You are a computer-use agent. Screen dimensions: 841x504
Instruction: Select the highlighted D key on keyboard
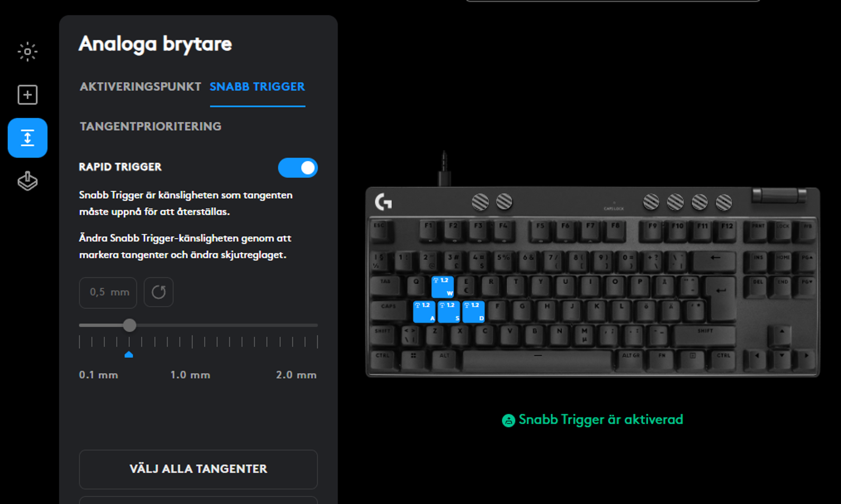click(473, 312)
